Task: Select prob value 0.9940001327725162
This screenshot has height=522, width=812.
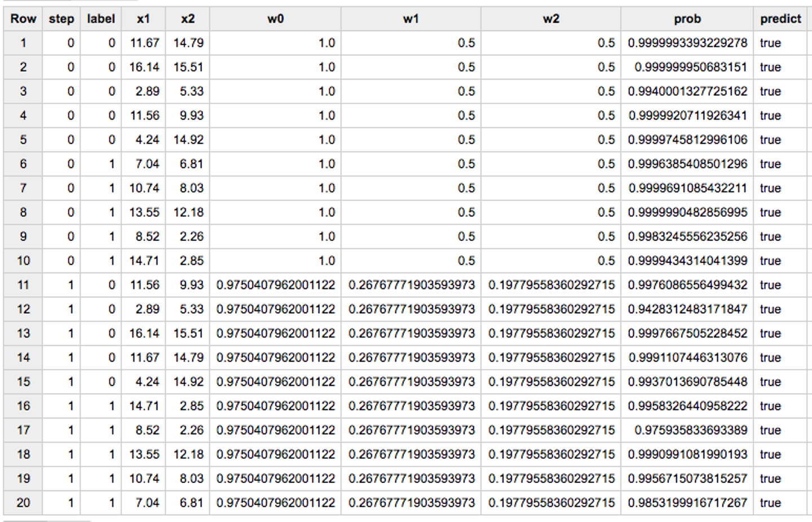Action: 687,91
